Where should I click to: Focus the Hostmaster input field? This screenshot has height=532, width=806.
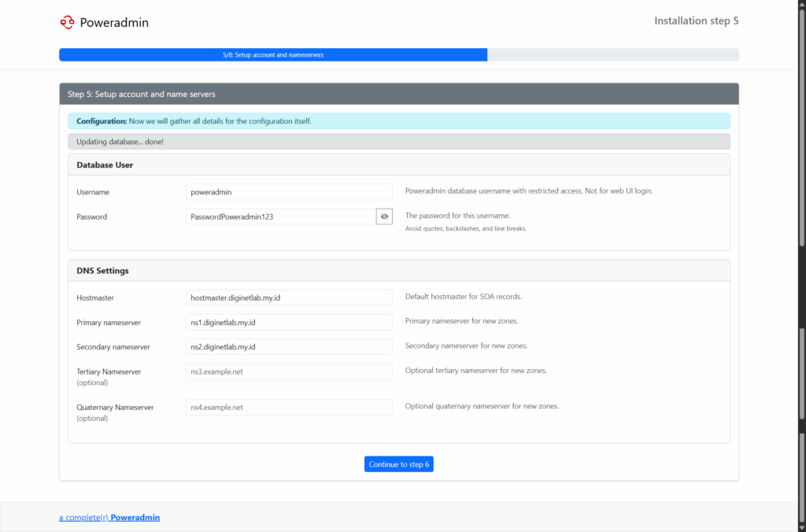[289, 297]
